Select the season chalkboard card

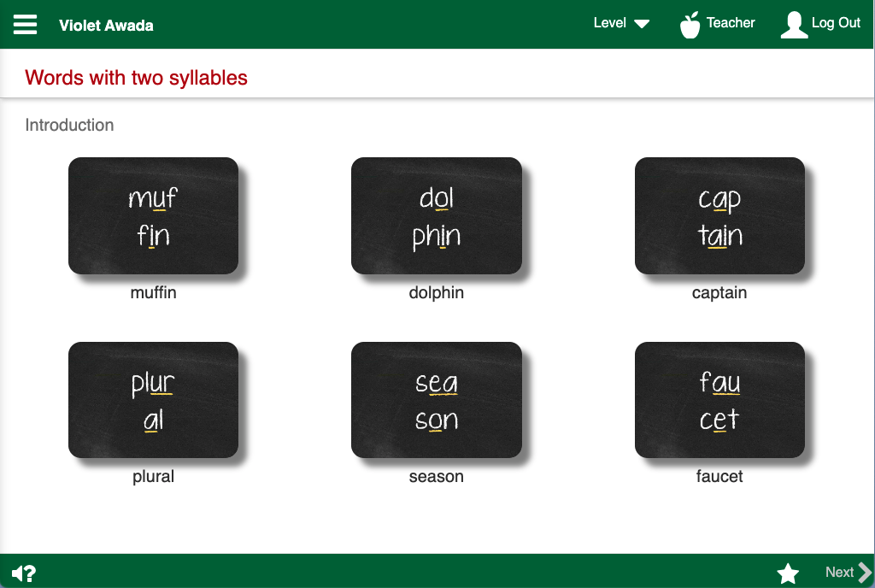pos(436,400)
